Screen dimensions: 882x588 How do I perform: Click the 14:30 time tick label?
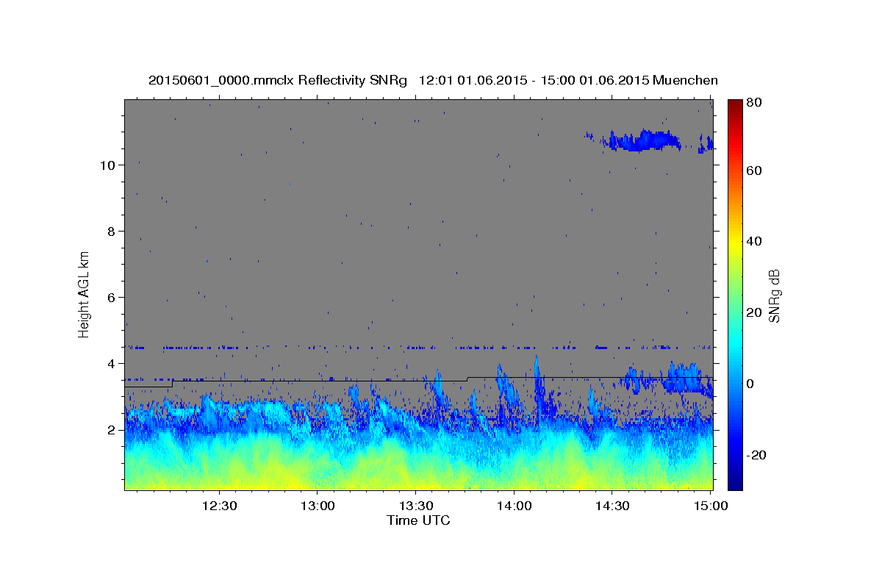(x=612, y=506)
